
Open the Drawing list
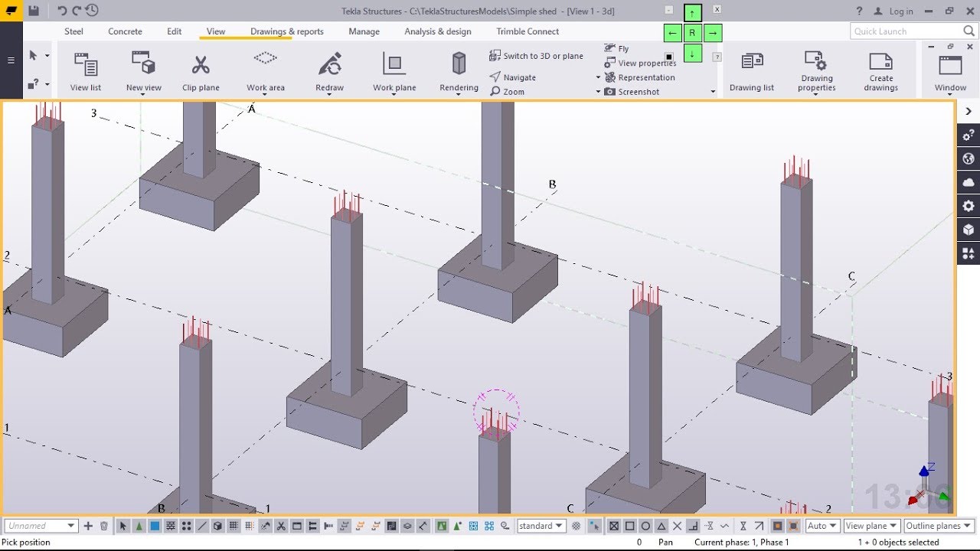[752, 72]
